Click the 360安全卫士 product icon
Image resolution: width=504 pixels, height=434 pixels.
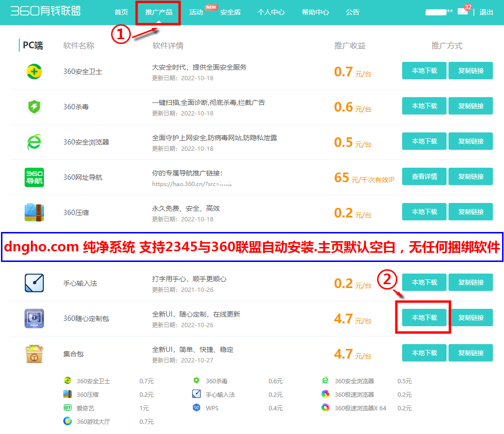pyautogui.click(x=34, y=72)
